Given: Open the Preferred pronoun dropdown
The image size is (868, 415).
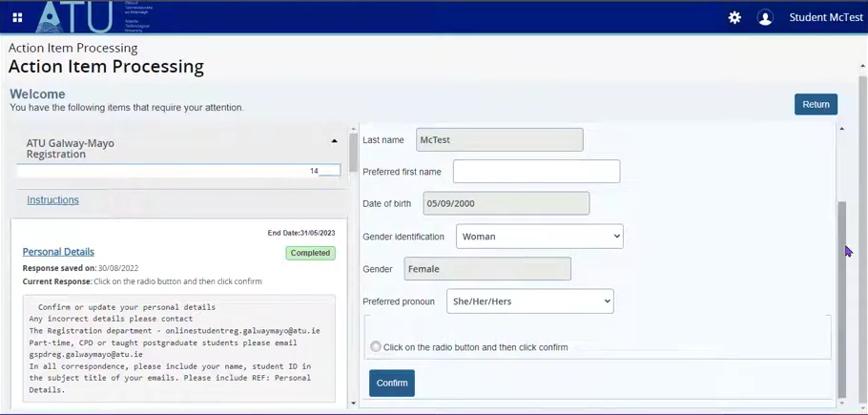Looking at the screenshot, I should [x=530, y=301].
